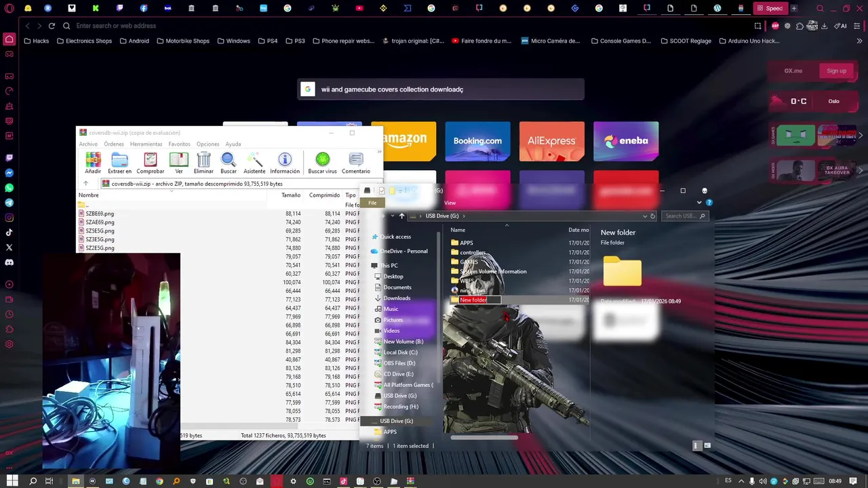Open the eneba speed dial tile

click(626, 141)
